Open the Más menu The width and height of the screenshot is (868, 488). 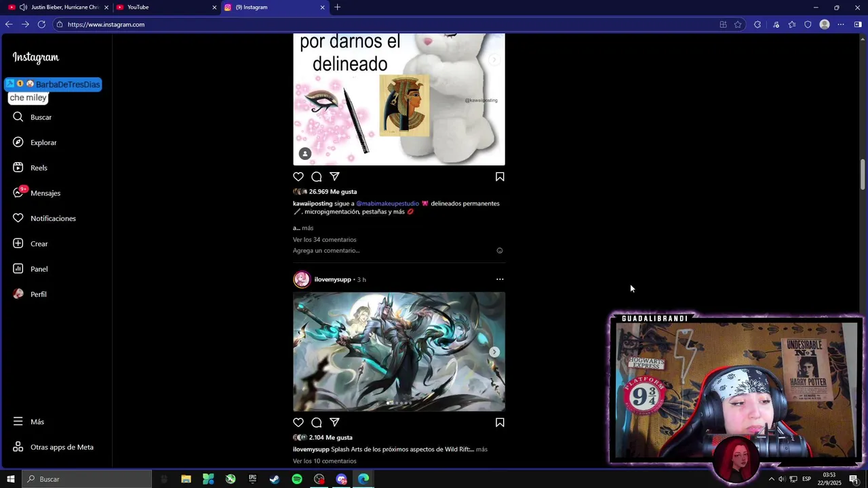pyautogui.click(x=28, y=422)
